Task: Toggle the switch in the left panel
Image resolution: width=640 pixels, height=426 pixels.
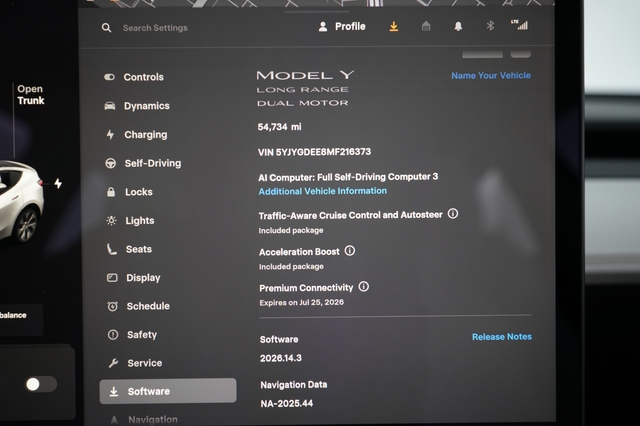Action: [41, 384]
